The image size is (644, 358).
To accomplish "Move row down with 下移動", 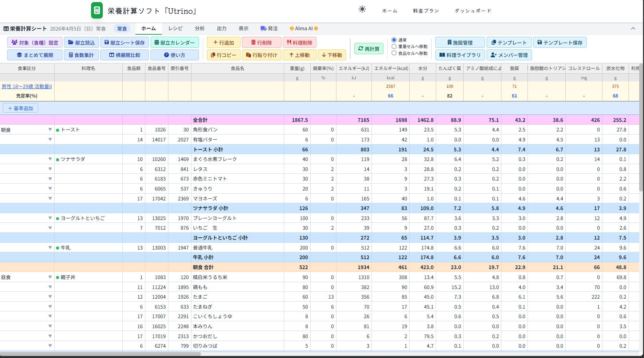I will click(332, 55).
